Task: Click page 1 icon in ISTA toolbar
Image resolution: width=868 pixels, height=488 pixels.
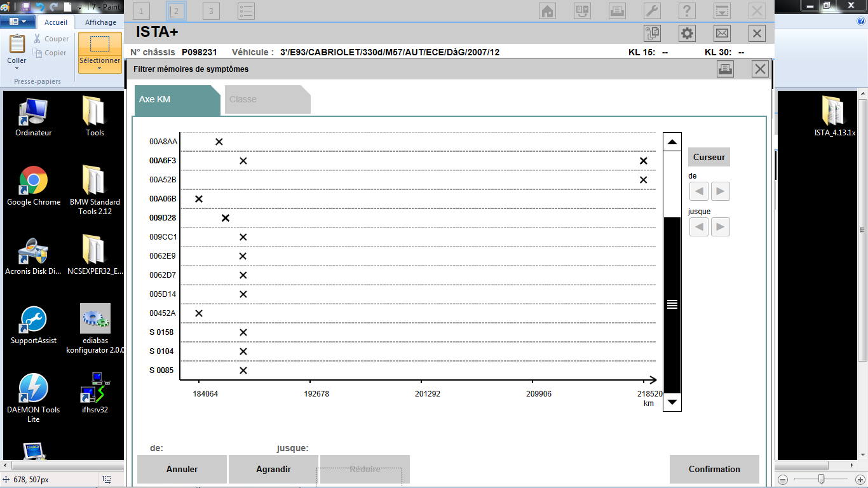Action: click(140, 11)
